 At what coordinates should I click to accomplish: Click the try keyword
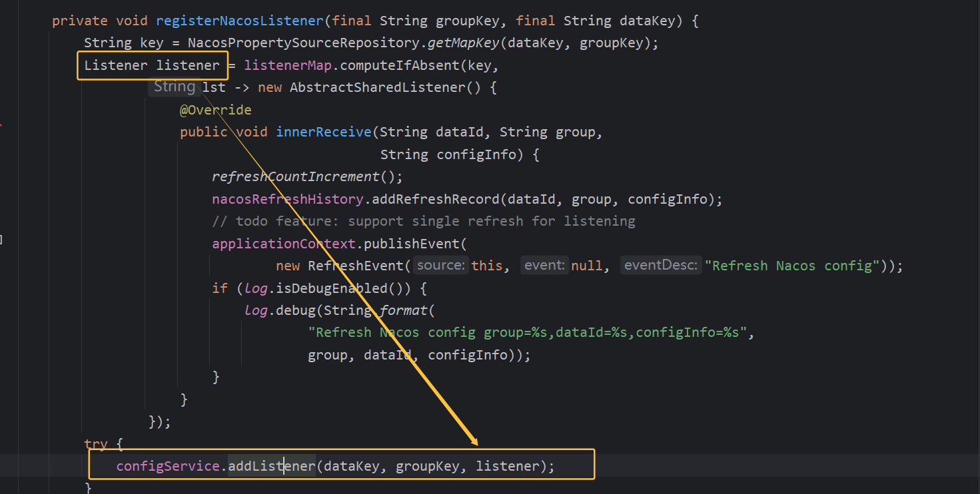(96, 444)
